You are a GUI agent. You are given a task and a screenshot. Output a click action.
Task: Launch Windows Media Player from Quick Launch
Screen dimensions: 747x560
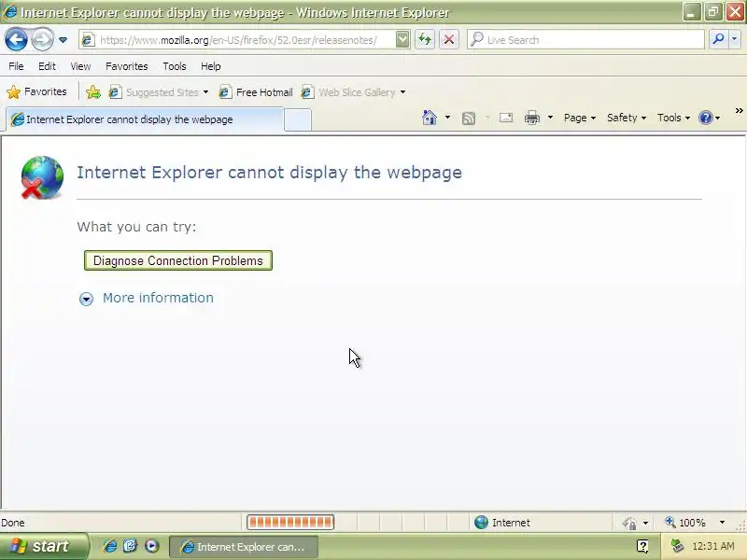click(152, 546)
